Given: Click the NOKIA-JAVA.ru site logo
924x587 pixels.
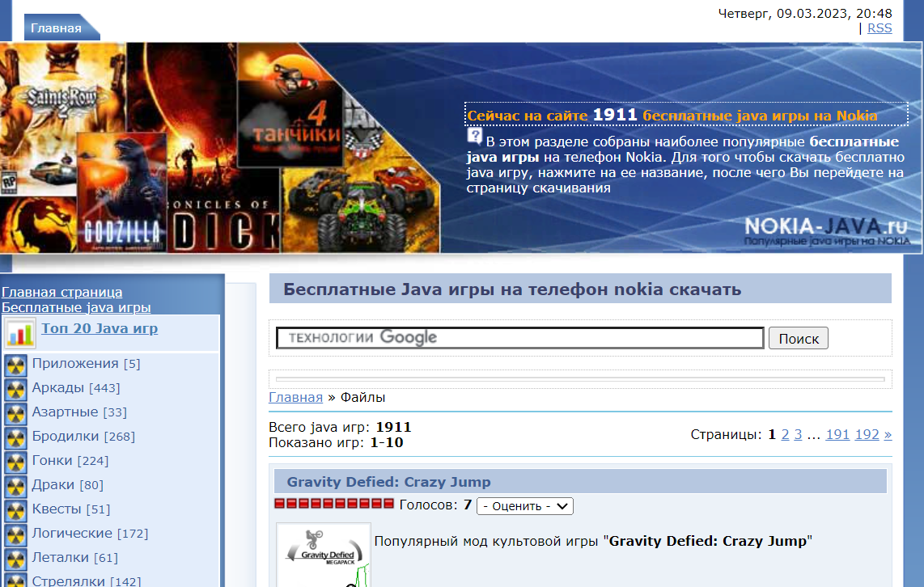Looking at the screenshot, I should [826, 231].
